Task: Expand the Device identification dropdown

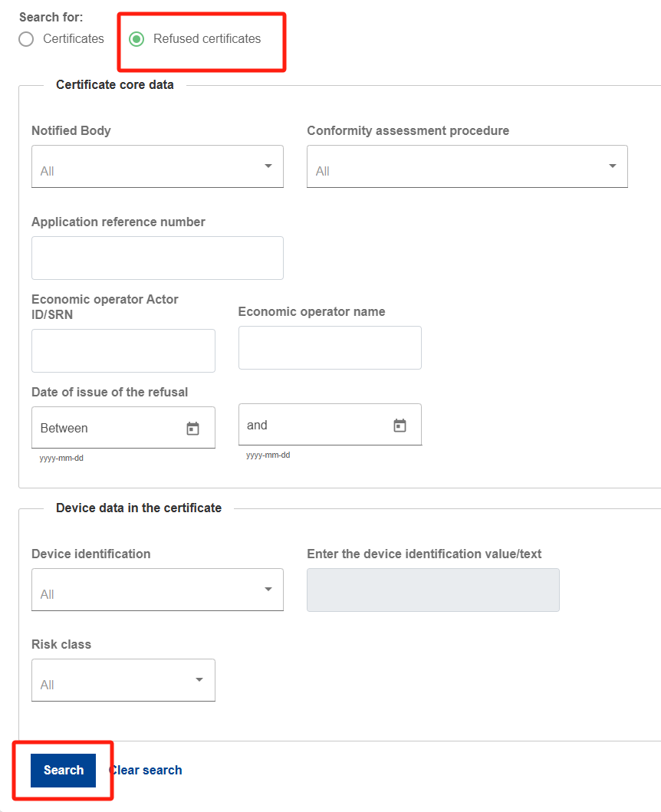Action: pyautogui.click(x=157, y=590)
